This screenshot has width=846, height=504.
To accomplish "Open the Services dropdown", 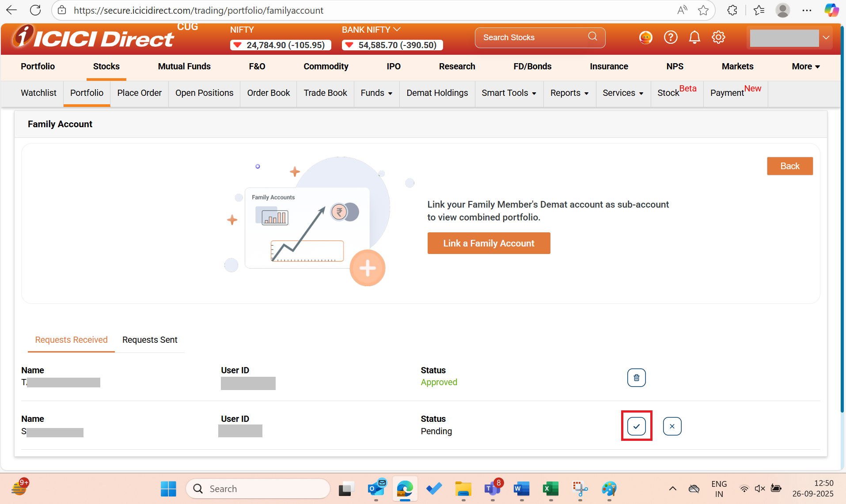I will click(623, 93).
